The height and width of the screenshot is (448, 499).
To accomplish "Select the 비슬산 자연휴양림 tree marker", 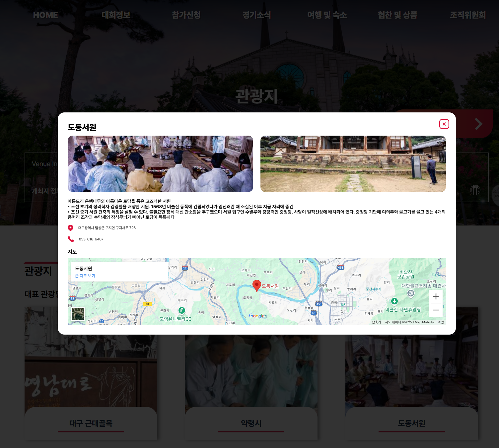I will pyautogui.click(x=394, y=301).
